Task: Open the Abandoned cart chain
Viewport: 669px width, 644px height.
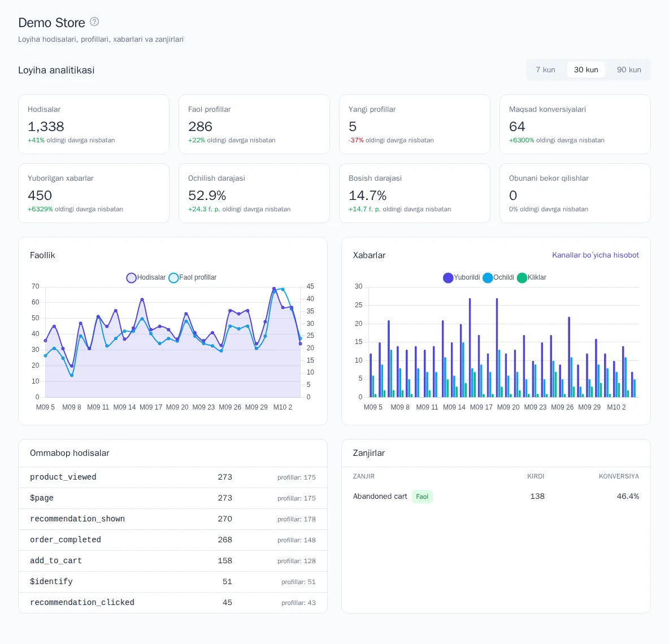Action: 380,496
